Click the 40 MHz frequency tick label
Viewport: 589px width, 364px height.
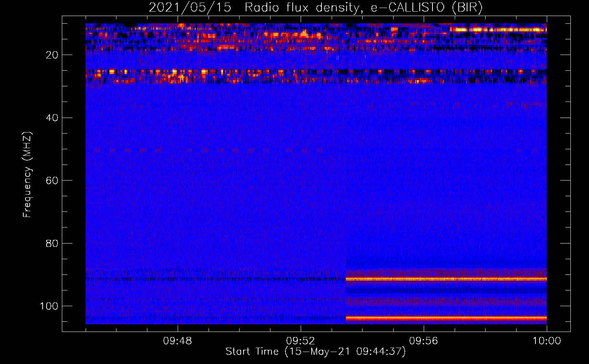coord(52,118)
